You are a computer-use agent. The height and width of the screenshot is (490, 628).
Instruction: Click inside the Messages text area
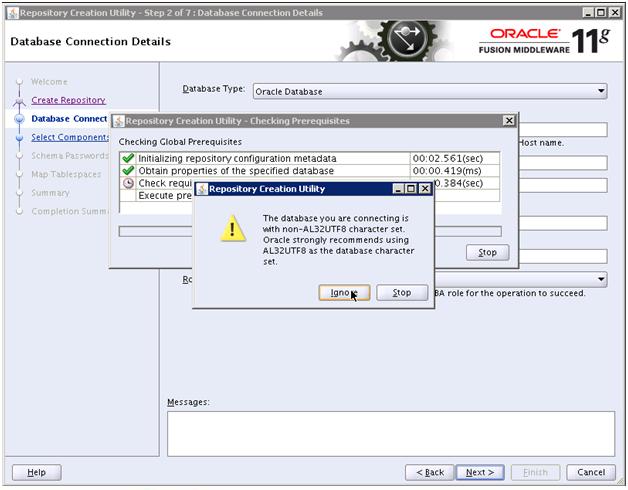(x=391, y=434)
